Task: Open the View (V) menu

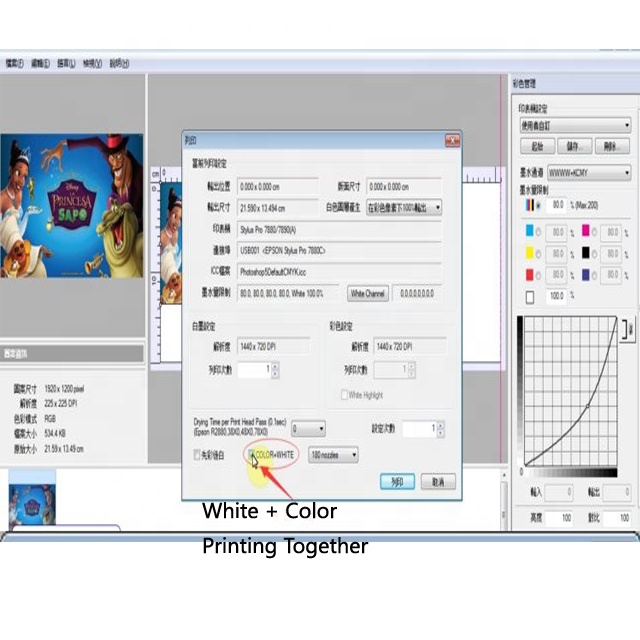Action: [92, 63]
